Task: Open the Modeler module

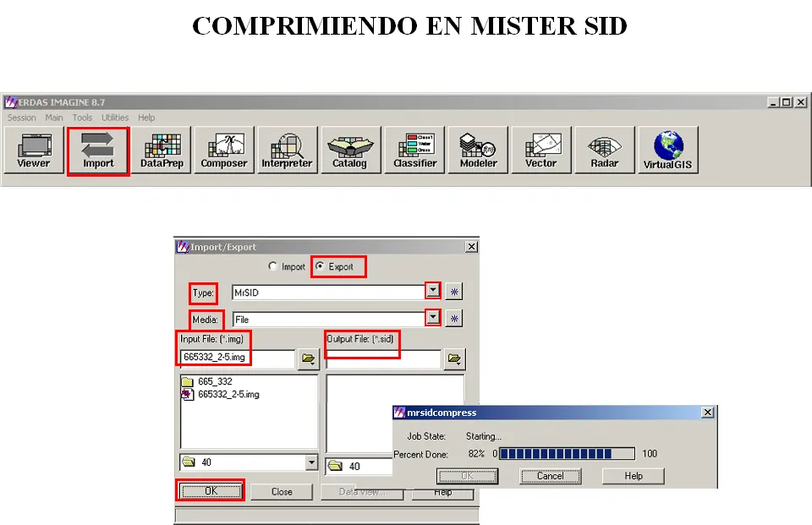Action: click(478, 150)
